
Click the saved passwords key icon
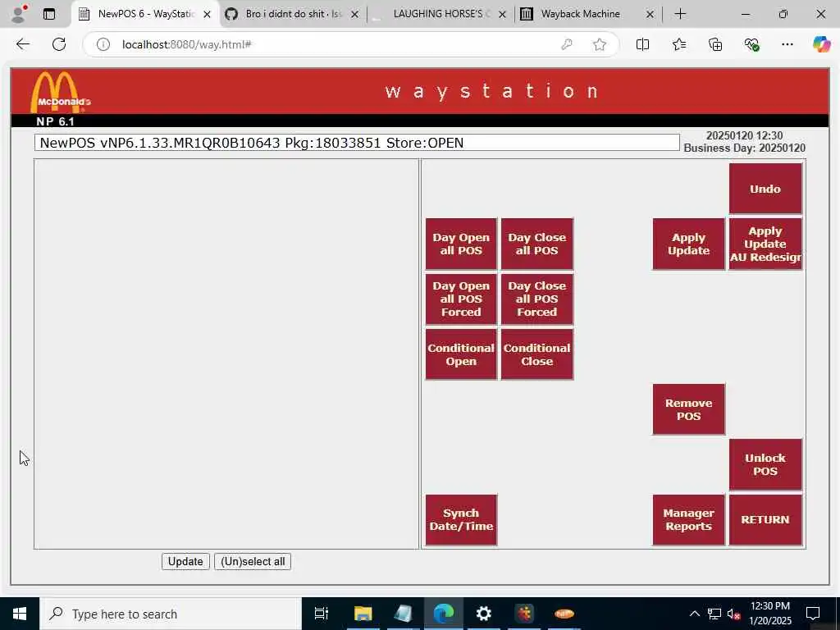point(567,44)
